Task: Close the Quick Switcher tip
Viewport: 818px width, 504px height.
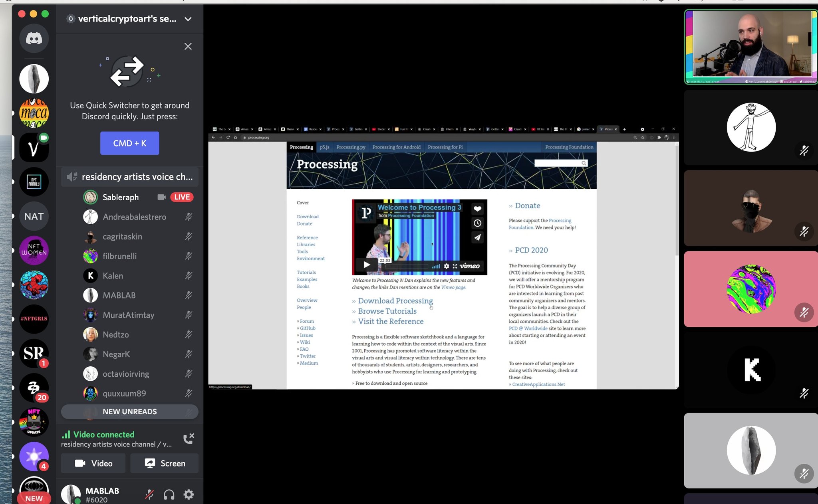Action: click(x=188, y=46)
